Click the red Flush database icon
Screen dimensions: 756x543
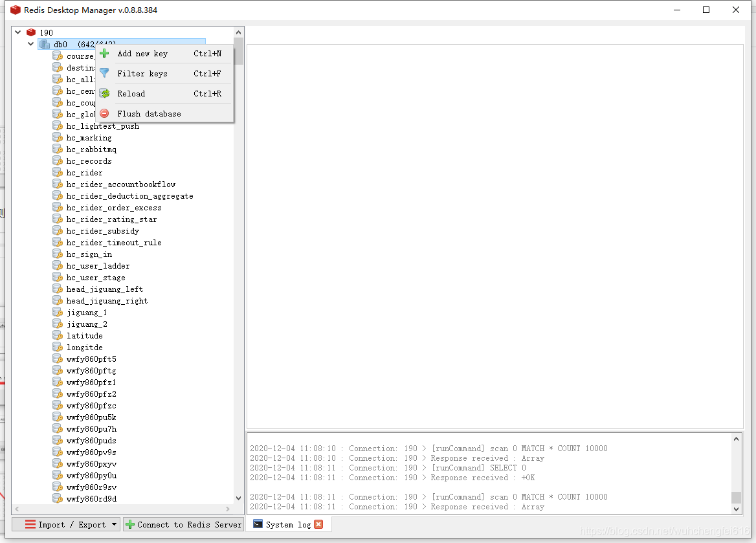coord(104,114)
